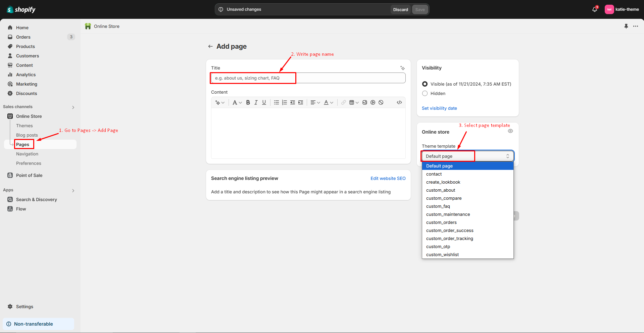Open the text alignment dropdown
The width and height of the screenshot is (644, 333).
(x=315, y=102)
